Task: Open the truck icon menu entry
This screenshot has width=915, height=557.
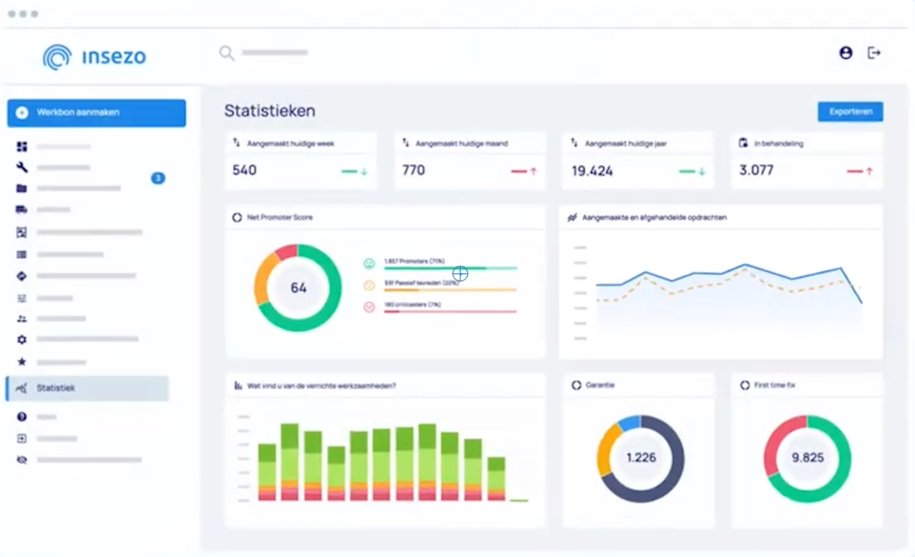Action: (x=22, y=210)
